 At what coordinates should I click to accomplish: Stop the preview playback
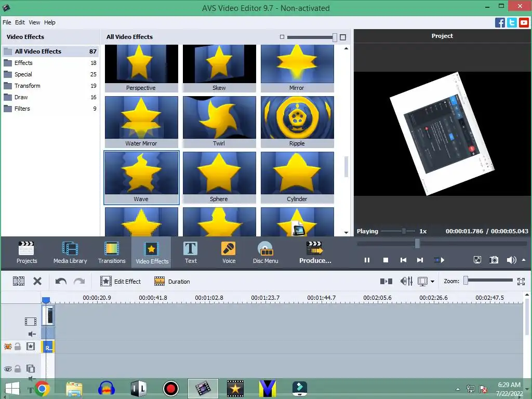pos(385,260)
